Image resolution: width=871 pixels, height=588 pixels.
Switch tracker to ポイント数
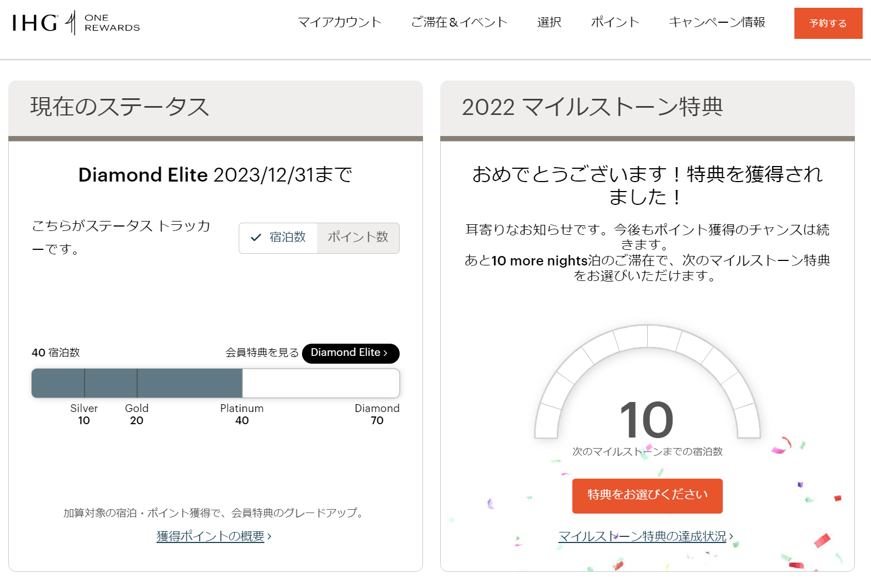pos(358,238)
